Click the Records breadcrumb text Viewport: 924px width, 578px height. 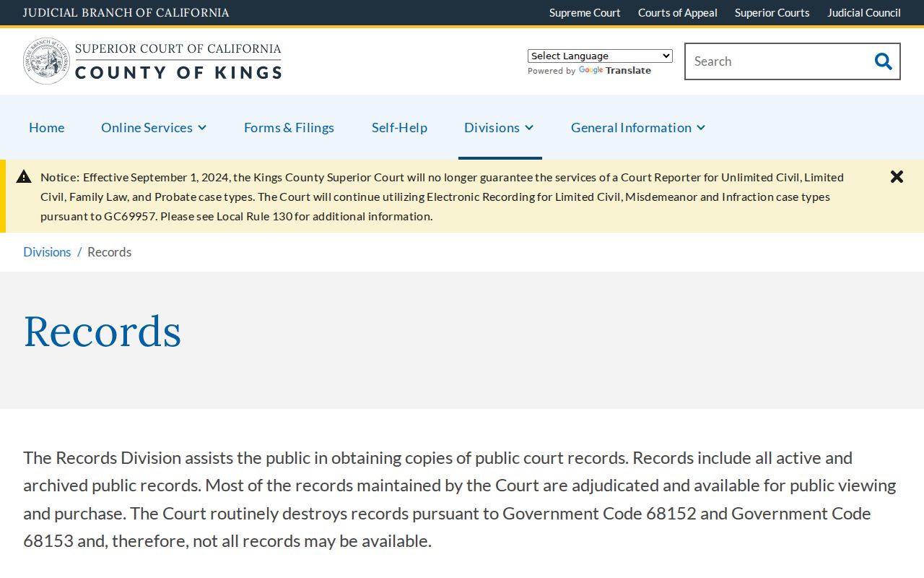click(110, 251)
